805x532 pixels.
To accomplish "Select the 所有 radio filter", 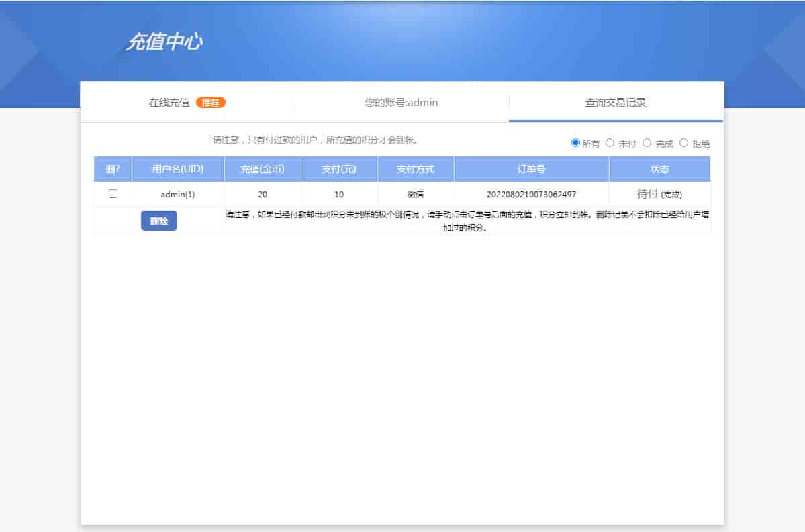I will tap(575, 143).
